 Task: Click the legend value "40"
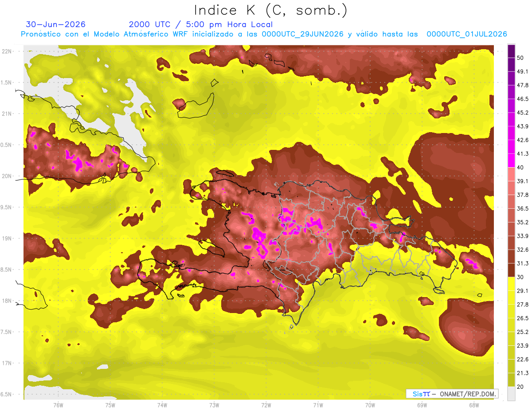(520, 168)
